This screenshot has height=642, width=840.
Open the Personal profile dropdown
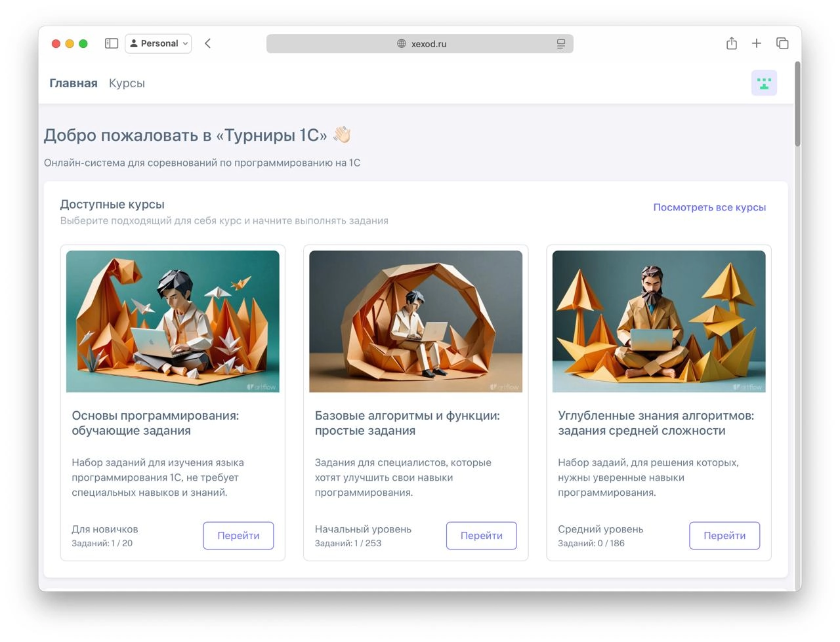(158, 43)
